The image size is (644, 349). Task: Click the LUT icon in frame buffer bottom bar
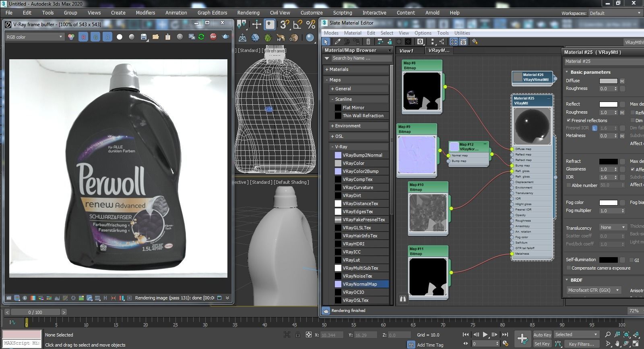click(x=97, y=298)
